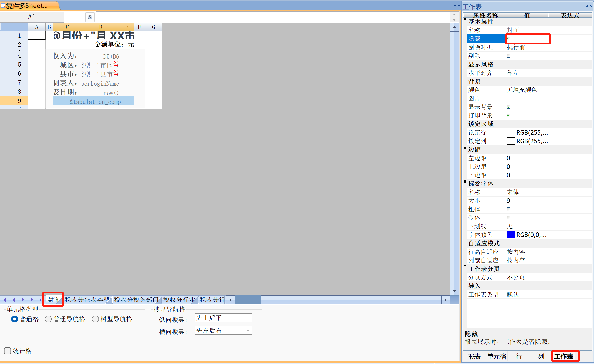Click scroll-right arrow on horizontal scrollbar
The image size is (594, 364).
point(446,300)
